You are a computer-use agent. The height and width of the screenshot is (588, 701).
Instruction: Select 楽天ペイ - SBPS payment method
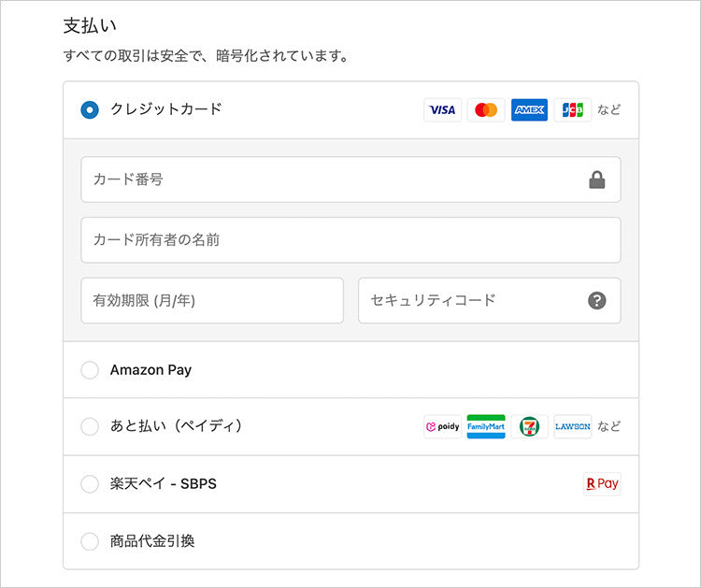90,484
